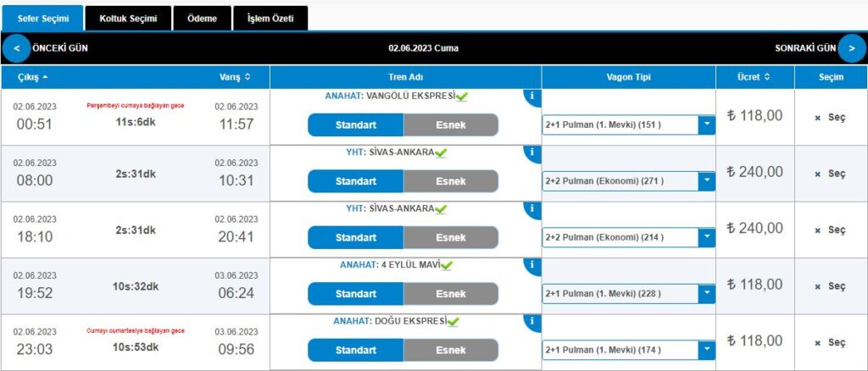Sort trains by Çıkış column header
The height and width of the screenshot is (371, 868).
tap(33, 77)
